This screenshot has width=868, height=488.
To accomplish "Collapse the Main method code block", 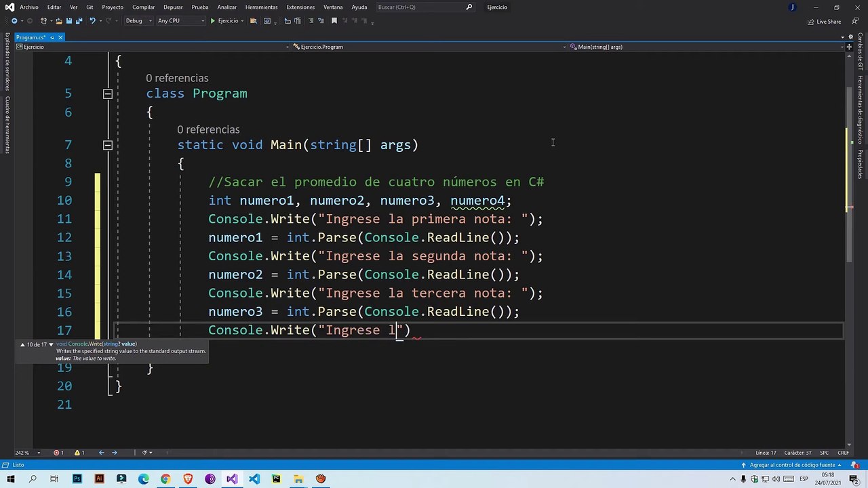I will 107,145.
